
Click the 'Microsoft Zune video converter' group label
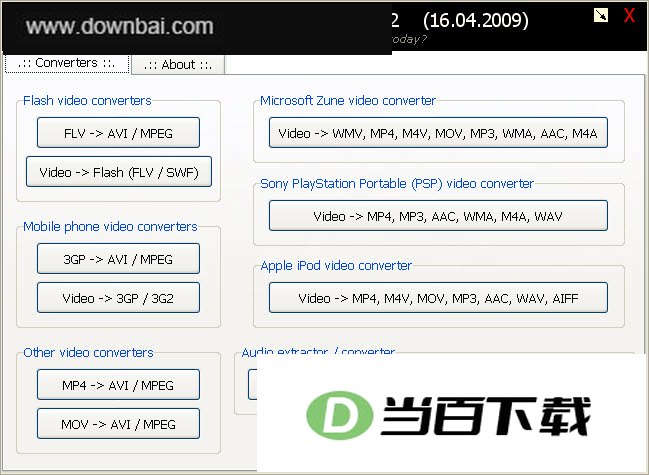[348, 101]
